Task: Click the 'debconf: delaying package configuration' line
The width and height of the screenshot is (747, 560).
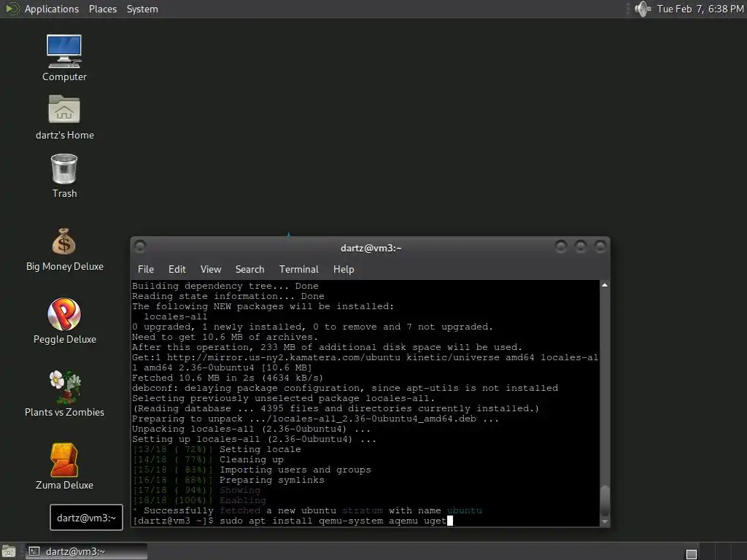Action: coord(345,388)
